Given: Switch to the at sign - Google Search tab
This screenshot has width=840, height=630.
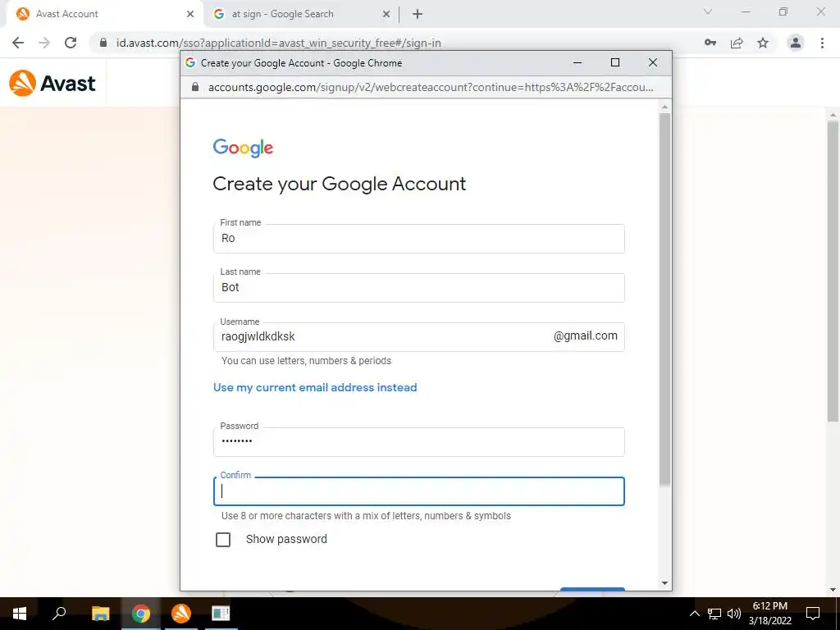Looking at the screenshot, I should pos(302,14).
